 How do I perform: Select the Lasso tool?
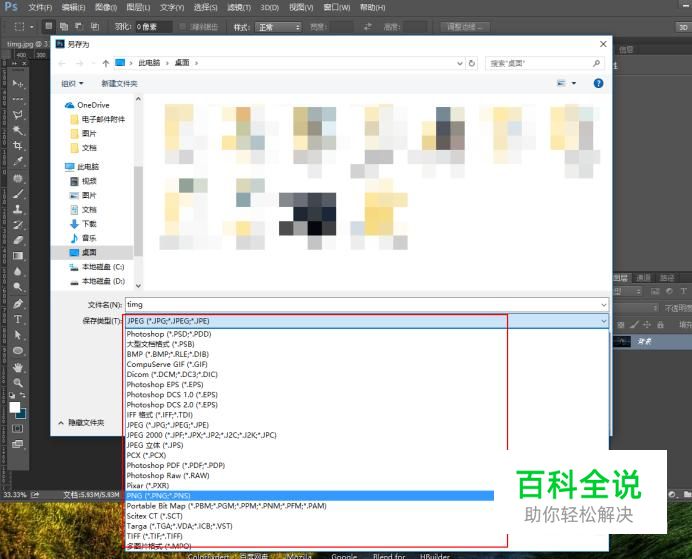(18, 115)
